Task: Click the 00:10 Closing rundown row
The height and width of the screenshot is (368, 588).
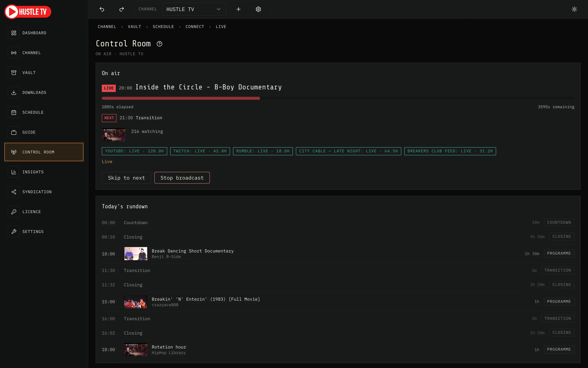Action: click(x=338, y=237)
